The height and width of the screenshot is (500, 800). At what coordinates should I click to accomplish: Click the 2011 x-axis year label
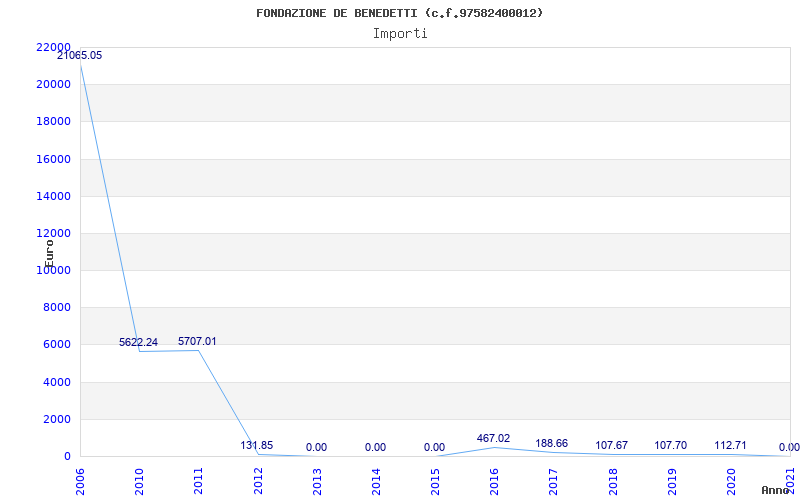198,481
